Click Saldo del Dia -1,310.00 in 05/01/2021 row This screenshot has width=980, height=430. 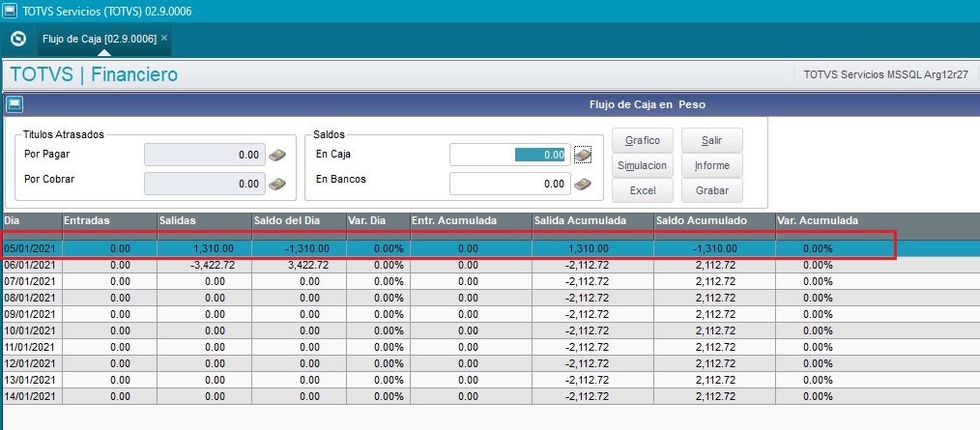click(307, 248)
